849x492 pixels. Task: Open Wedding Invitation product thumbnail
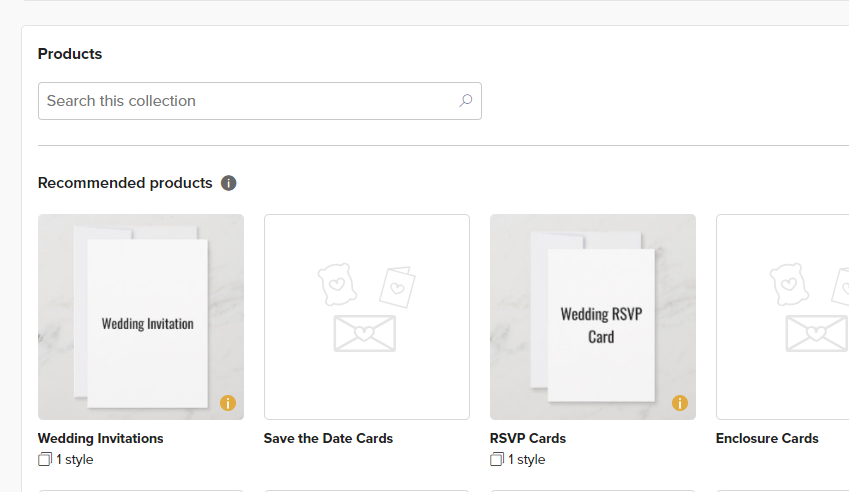click(x=141, y=317)
